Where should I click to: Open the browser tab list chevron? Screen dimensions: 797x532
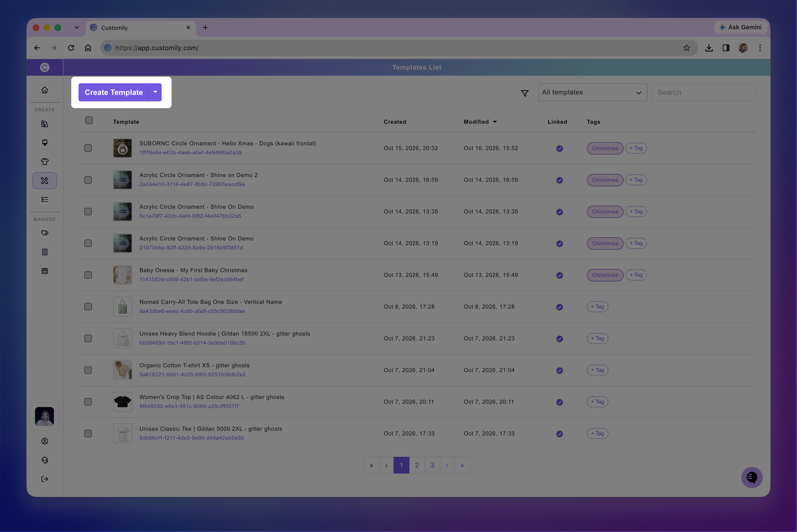click(x=77, y=27)
